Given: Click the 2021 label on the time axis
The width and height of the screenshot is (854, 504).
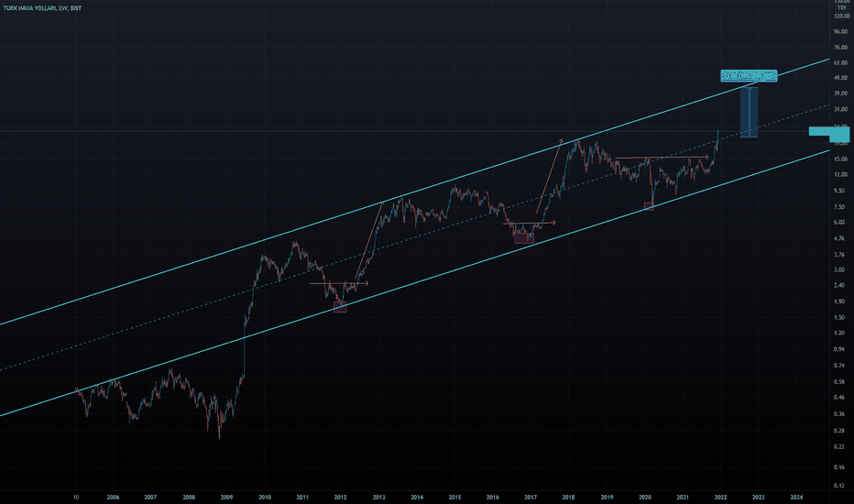Looking at the screenshot, I should 683,497.
